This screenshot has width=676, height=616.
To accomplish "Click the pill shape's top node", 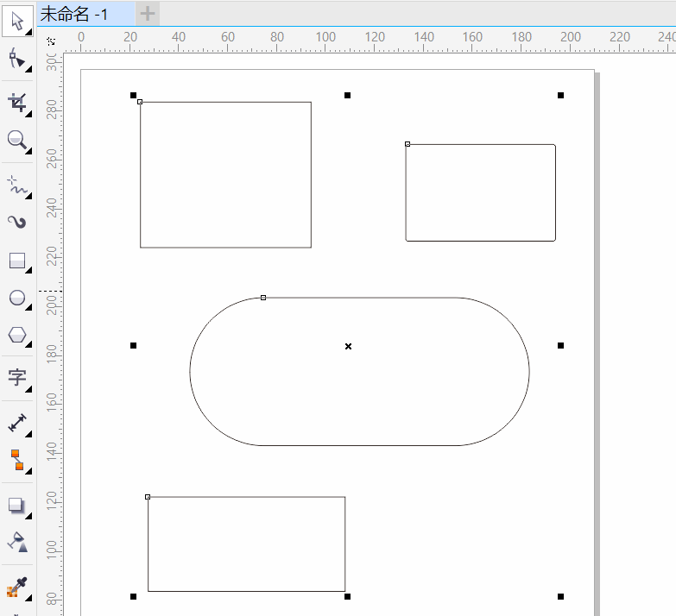I will click(x=263, y=298).
